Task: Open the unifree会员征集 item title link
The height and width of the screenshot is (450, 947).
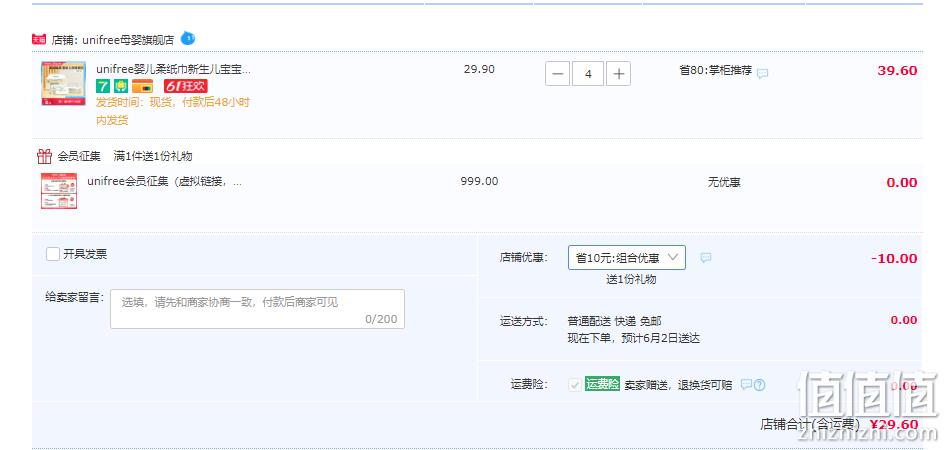Action: pyautogui.click(x=164, y=181)
